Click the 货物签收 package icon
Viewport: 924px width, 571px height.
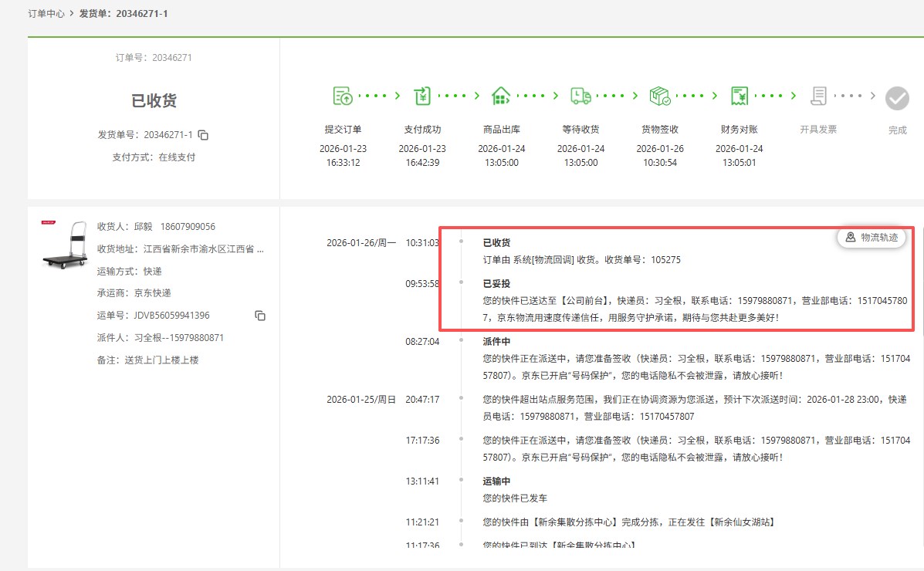tap(660, 96)
